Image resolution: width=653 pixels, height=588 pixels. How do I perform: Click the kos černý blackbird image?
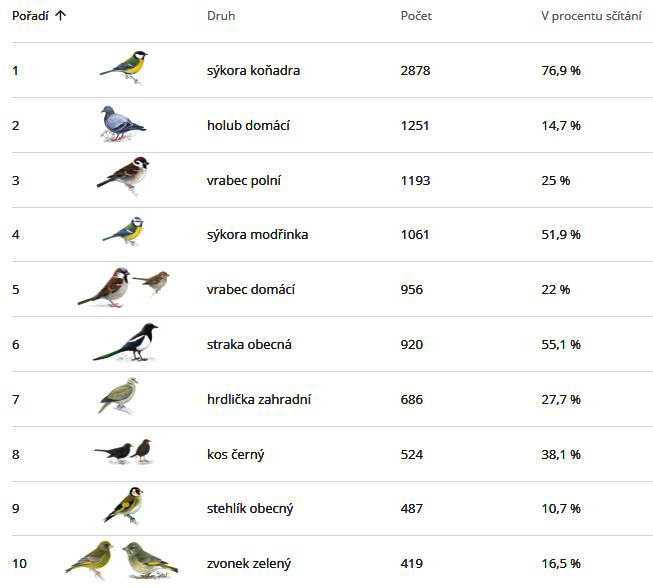click(x=123, y=451)
